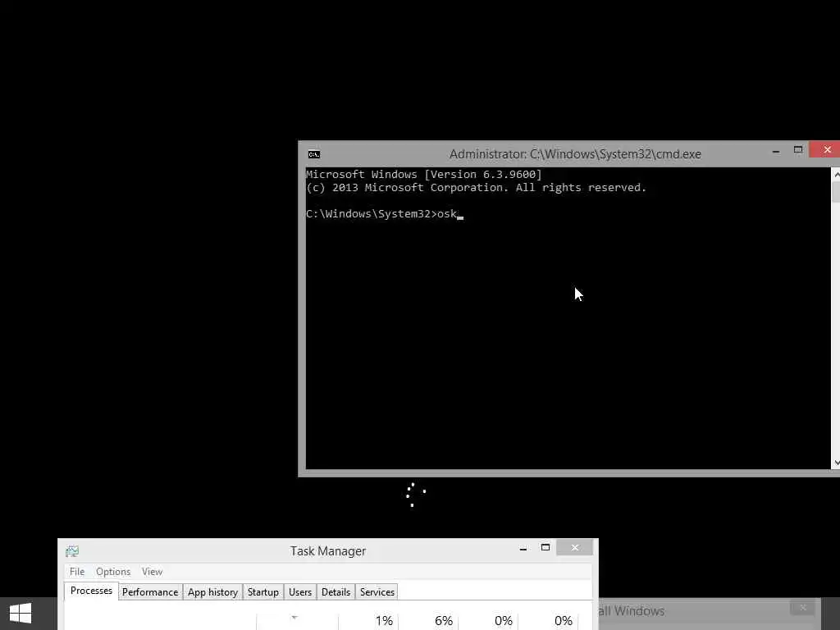
Task: Close the Task Manager window
Action: click(575, 547)
